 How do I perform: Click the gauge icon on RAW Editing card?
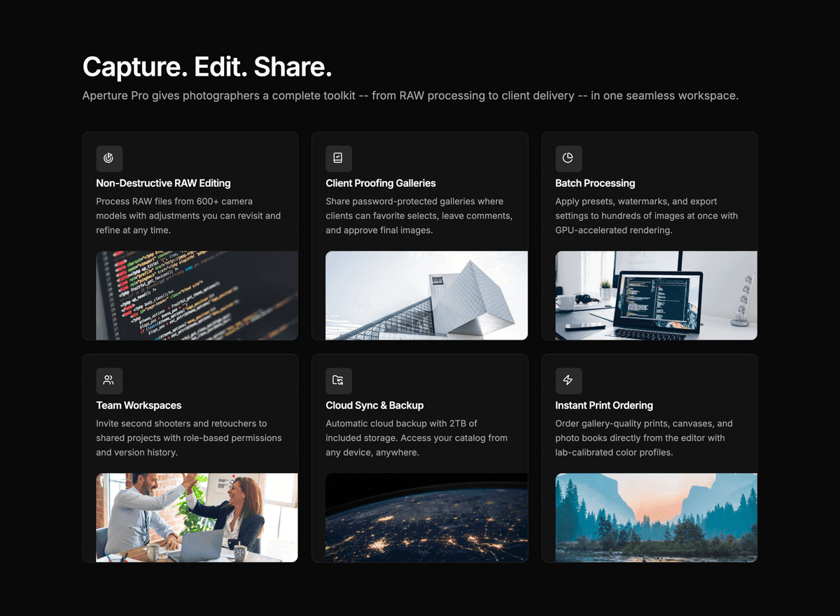coord(109,159)
